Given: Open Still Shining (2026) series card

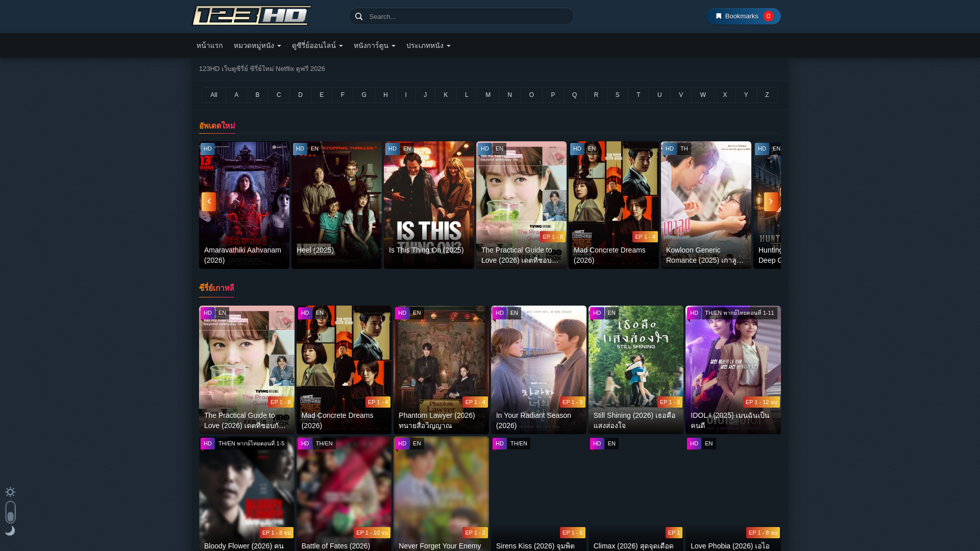Looking at the screenshot, I should (x=635, y=370).
